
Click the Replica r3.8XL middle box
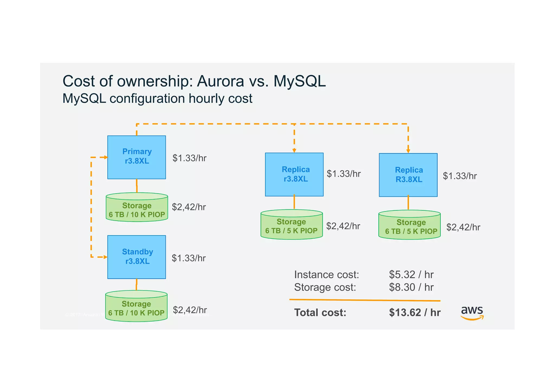(x=294, y=174)
